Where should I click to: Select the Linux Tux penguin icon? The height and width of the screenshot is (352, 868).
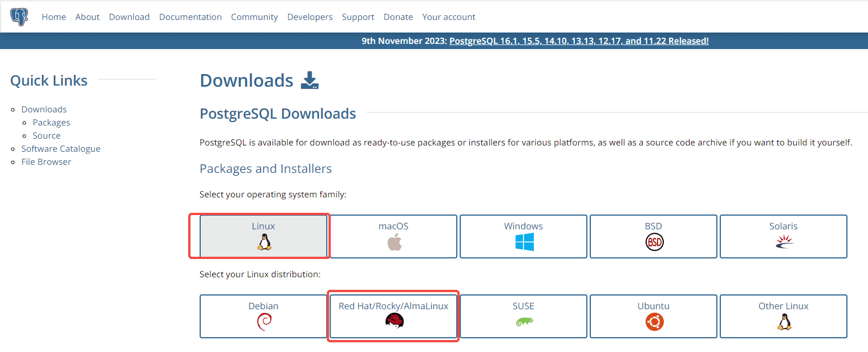(263, 242)
